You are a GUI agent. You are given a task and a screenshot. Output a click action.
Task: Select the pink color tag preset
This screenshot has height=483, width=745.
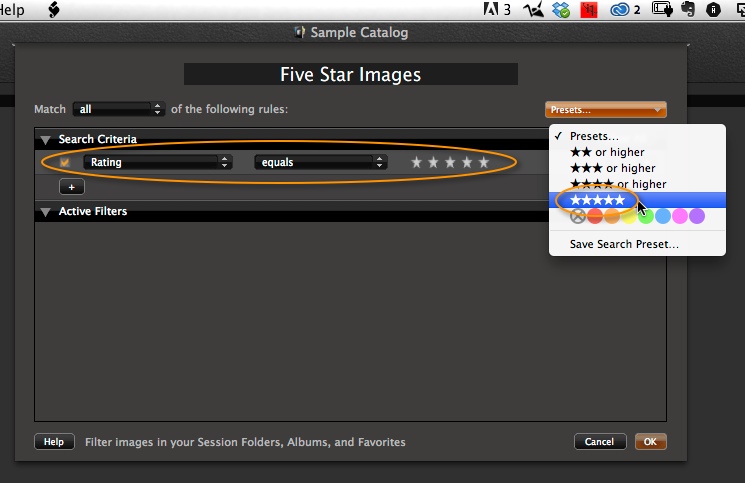(x=680, y=216)
